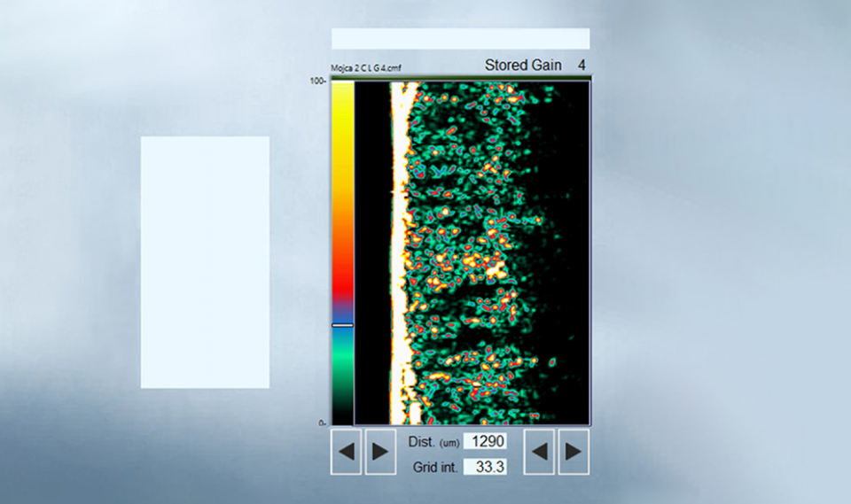Click the white threshold marker on color scale
Screen dimensions: 851x504
click(342, 325)
